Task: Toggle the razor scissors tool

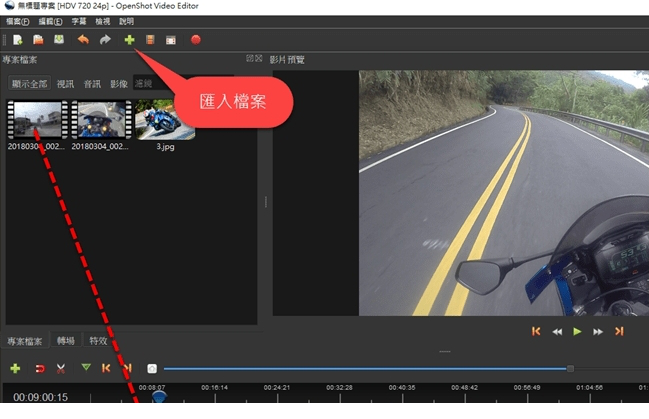Action: coord(61,368)
